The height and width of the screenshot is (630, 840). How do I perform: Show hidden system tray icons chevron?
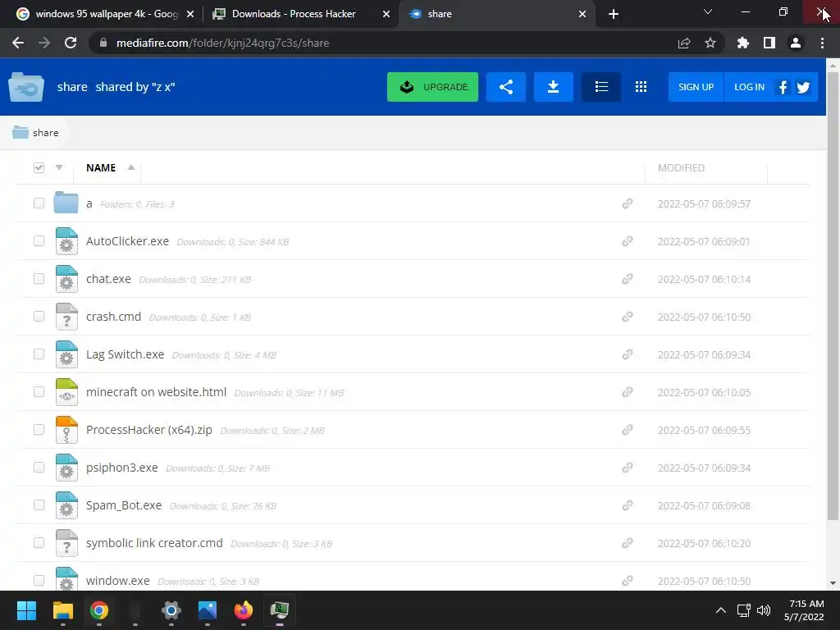click(721, 610)
